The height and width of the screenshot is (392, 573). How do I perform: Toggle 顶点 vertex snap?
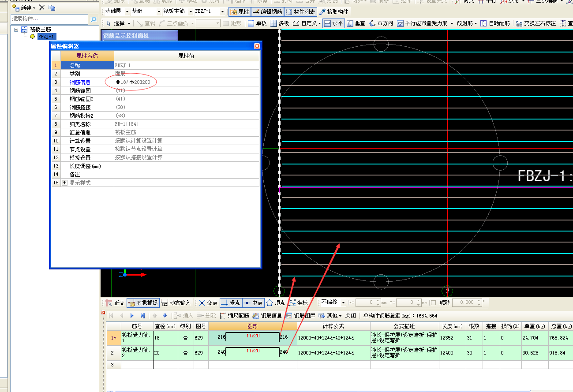click(276, 303)
